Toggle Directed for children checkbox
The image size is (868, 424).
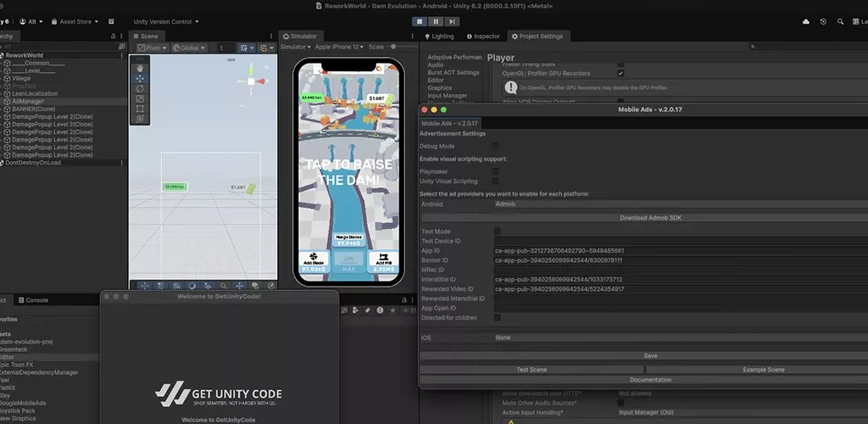497,318
